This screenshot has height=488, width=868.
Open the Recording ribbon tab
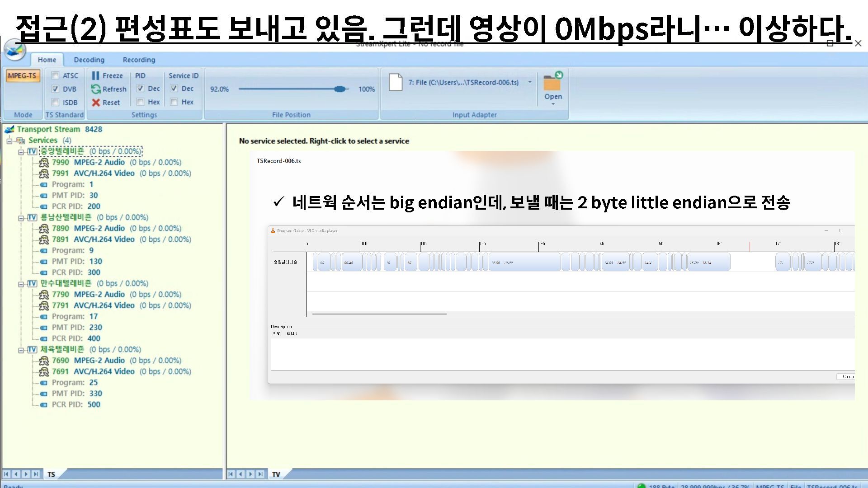139,60
